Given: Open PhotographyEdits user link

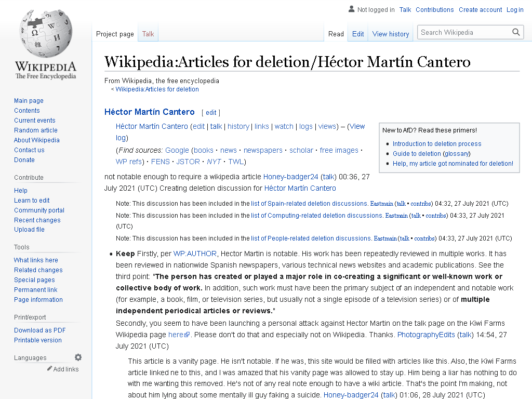Looking at the screenshot, I should tap(426, 335).
